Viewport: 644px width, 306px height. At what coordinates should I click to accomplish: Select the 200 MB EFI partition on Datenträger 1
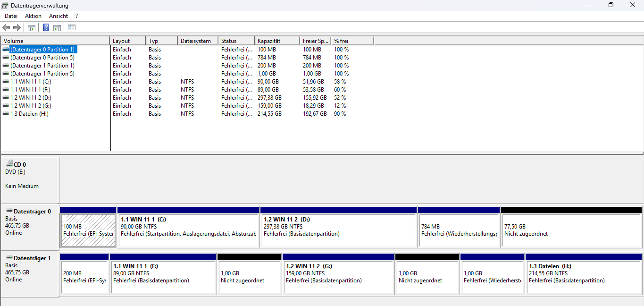point(84,274)
